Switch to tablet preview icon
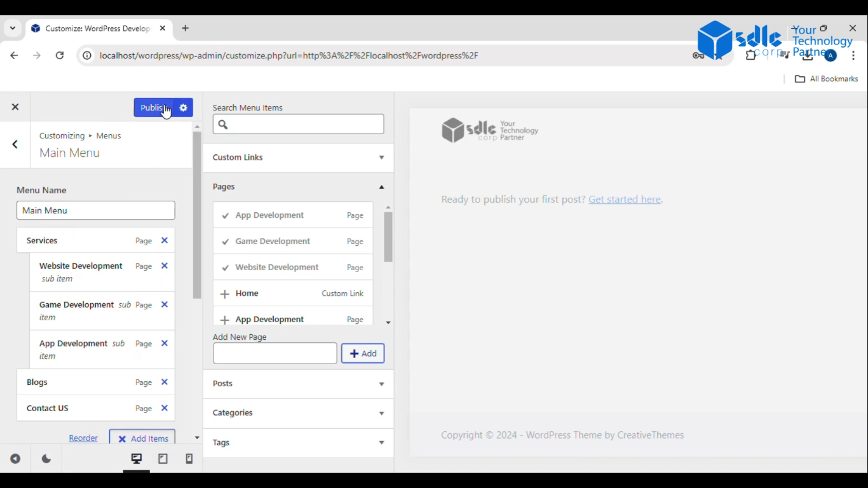The image size is (868, 488). [x=163, y=458]
